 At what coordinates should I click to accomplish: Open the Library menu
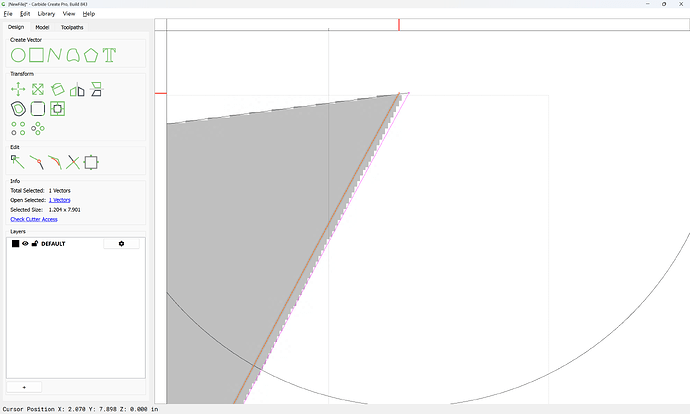coord(46,14)
